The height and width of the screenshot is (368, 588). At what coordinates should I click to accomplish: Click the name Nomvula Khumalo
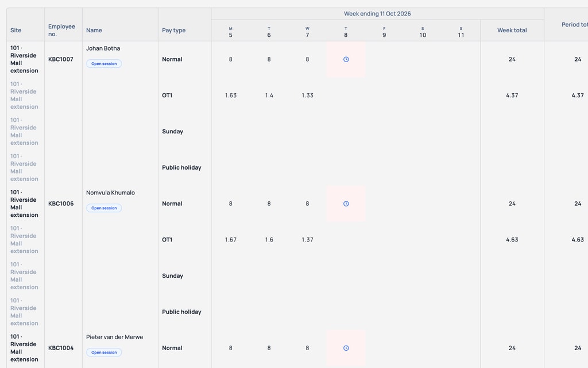coord(110,193)
